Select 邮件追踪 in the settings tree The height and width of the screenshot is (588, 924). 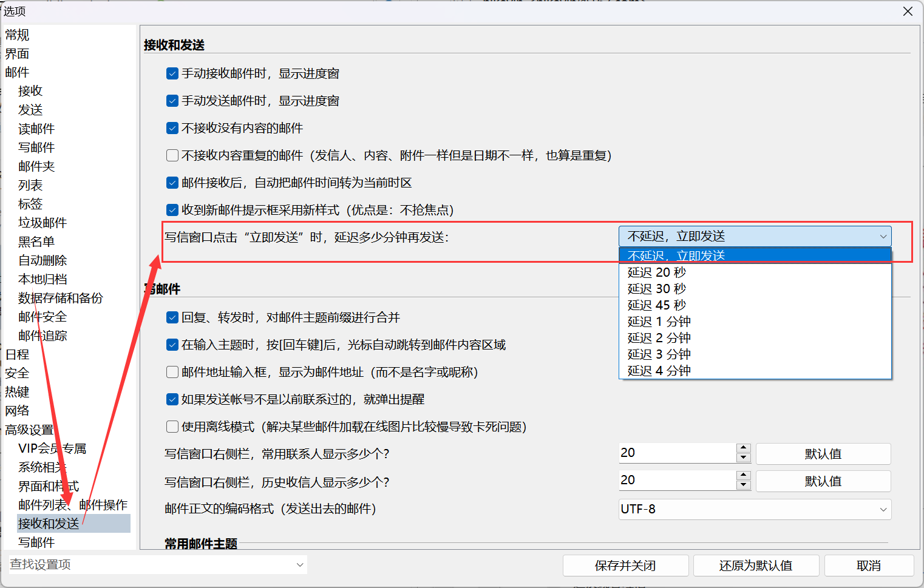[42, 336]
